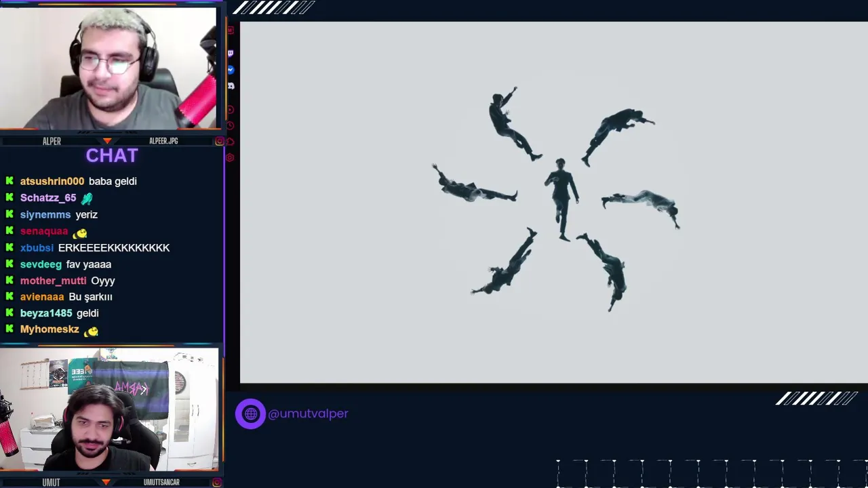Click the Twitch icon in the sidebar
Screen dimensions: 868x488
tap(231, 53)
